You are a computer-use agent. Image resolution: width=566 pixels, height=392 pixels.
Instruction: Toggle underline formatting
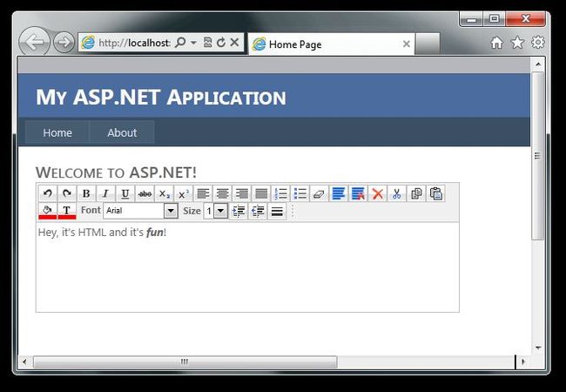pos(125,193)
